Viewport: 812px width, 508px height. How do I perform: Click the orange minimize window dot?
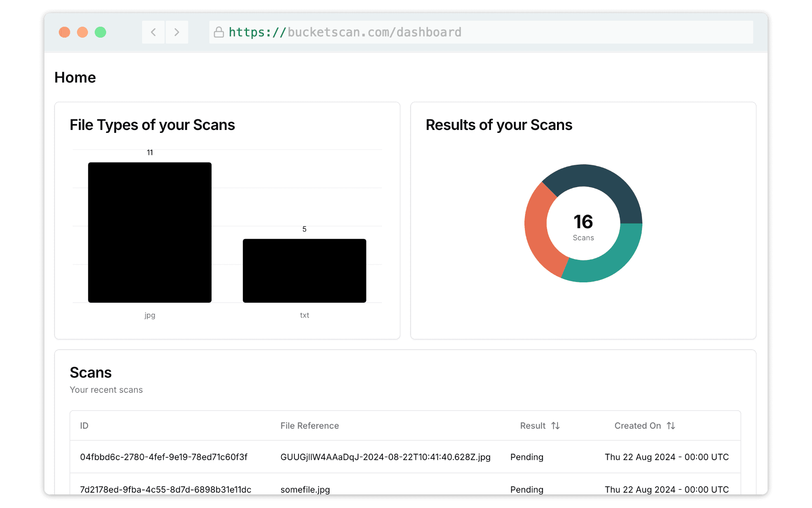[x=82, y=32]
